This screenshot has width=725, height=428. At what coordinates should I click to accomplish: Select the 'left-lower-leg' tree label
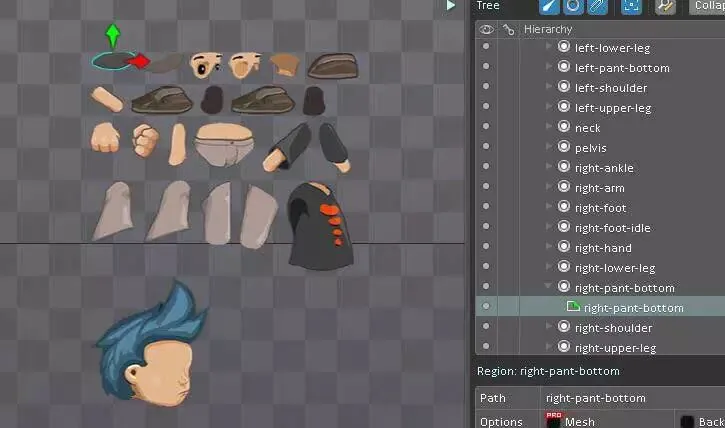(x=612, y=48)
